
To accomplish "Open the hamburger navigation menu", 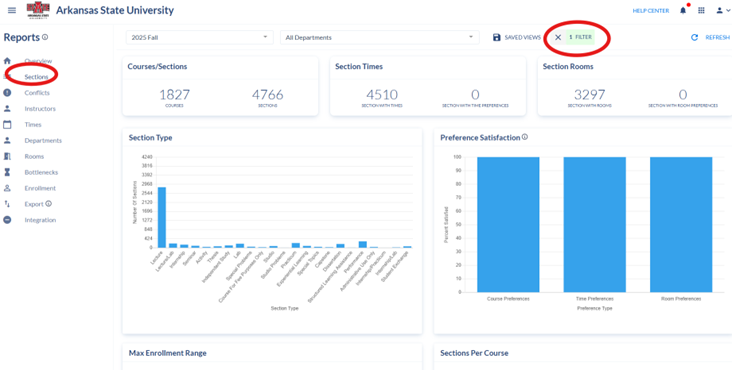I will click(x=12, y=10).
